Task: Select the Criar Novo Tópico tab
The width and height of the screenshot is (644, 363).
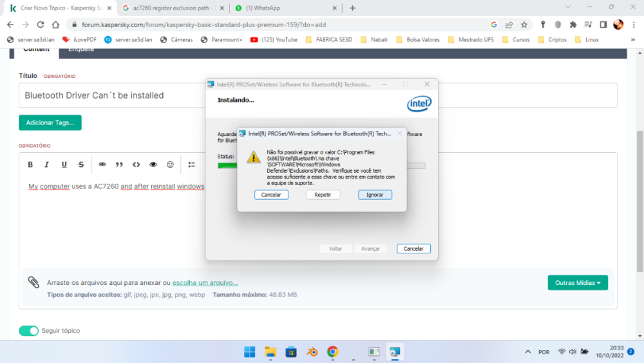Action: 59,8
